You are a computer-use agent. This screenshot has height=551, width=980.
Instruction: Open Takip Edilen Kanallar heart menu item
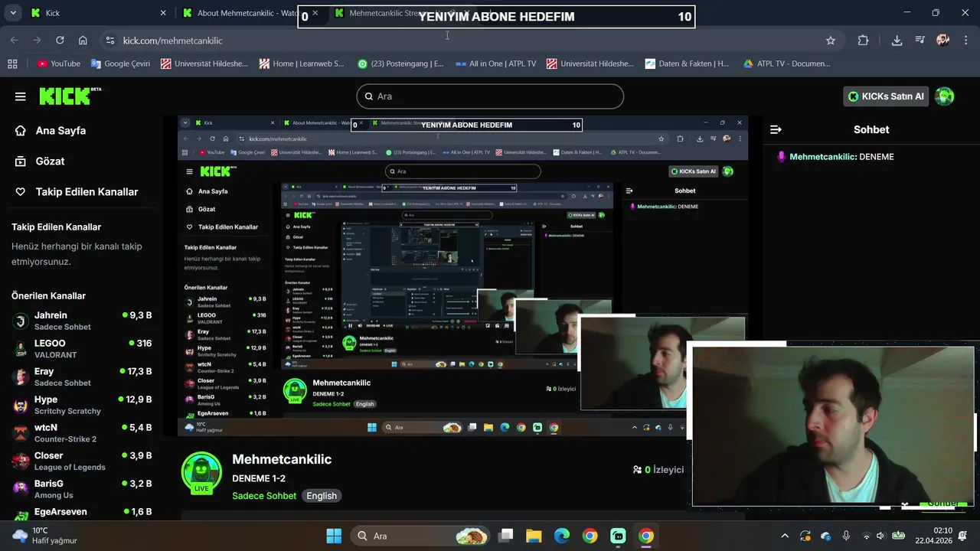click(77, 192)
